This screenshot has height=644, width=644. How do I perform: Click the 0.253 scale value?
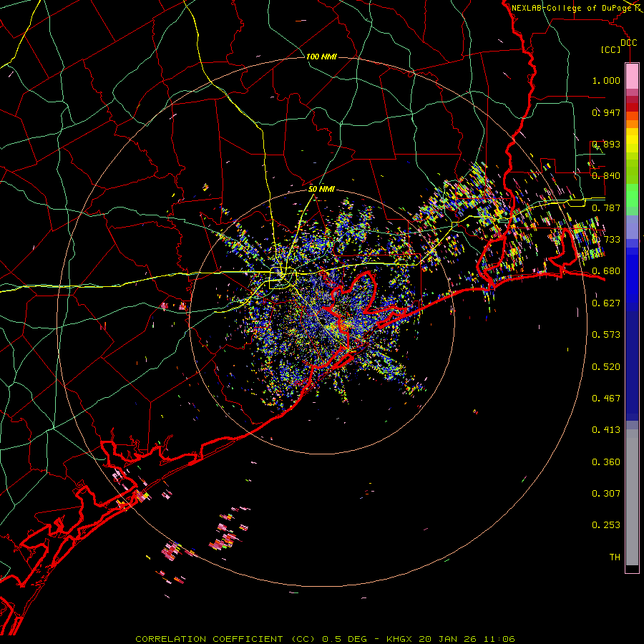pos(606,525)
